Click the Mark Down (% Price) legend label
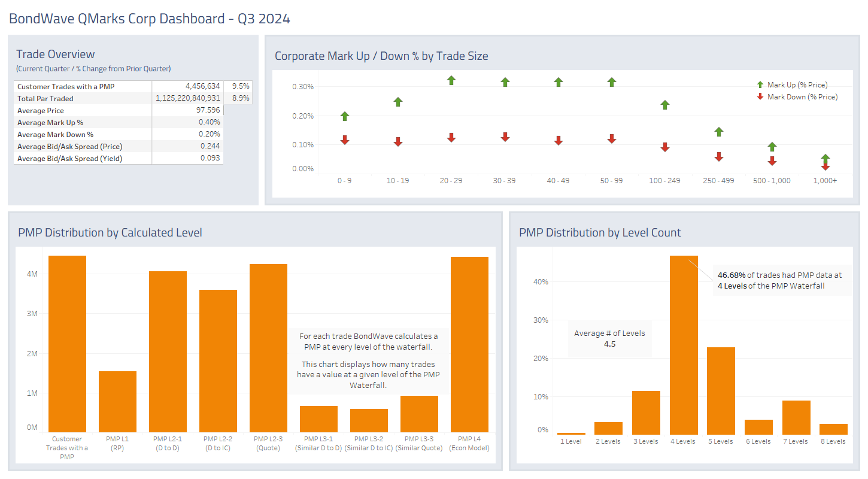868x479 pixels. (x=802, y=96)
